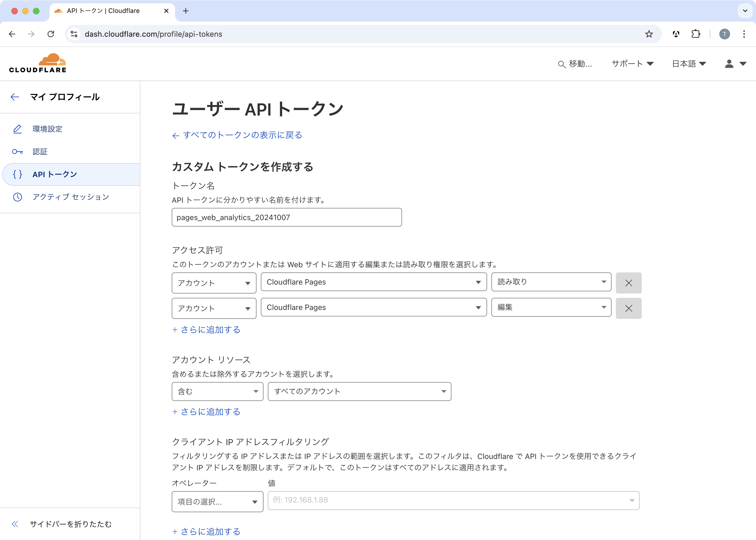Click the back arrow next to マイ プロフィール
This screenshot has height=540, width=756.
coord(15,97)
